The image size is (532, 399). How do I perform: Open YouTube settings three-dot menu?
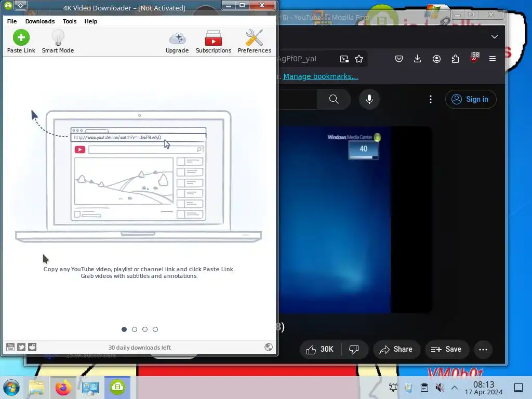pos(431,99)
